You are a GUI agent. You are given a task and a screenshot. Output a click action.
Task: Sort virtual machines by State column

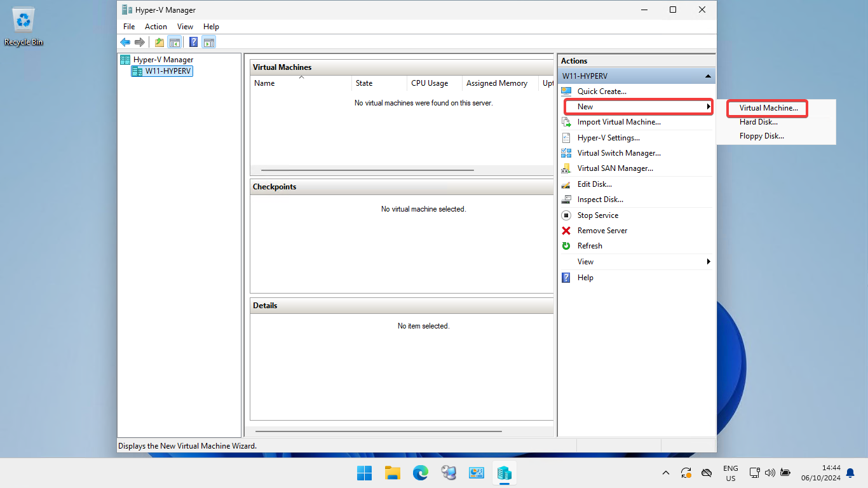click(379, 83)
